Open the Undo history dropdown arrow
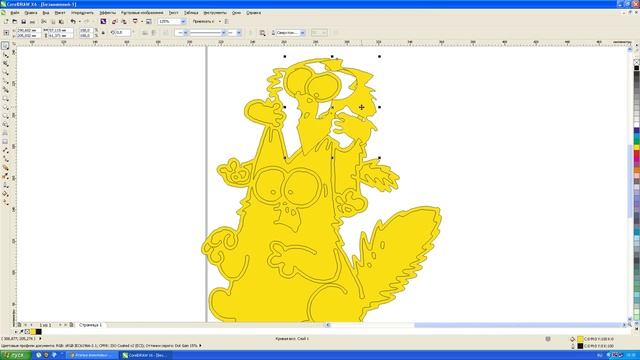 tap(79, 21)
